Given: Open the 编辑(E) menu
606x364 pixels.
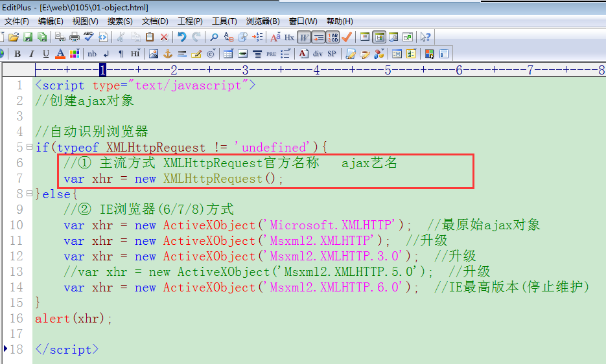Looking at the screenshot, I should coord(51,21).
